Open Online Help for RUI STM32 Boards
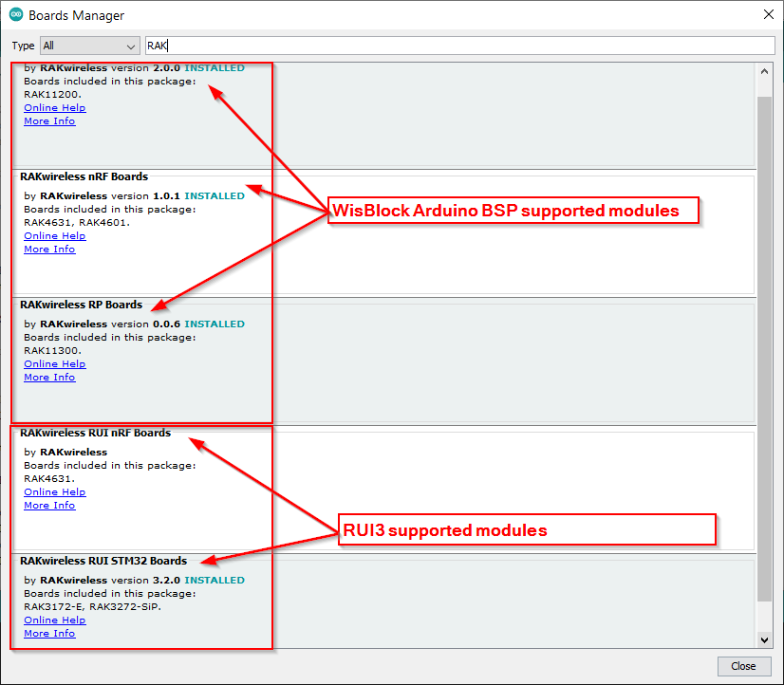 point(55,620)
